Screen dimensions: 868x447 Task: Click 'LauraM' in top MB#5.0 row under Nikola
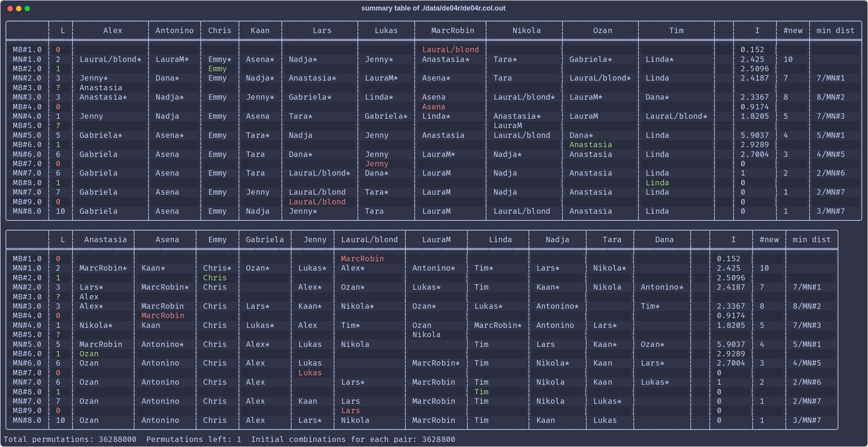tap(507, 125)
